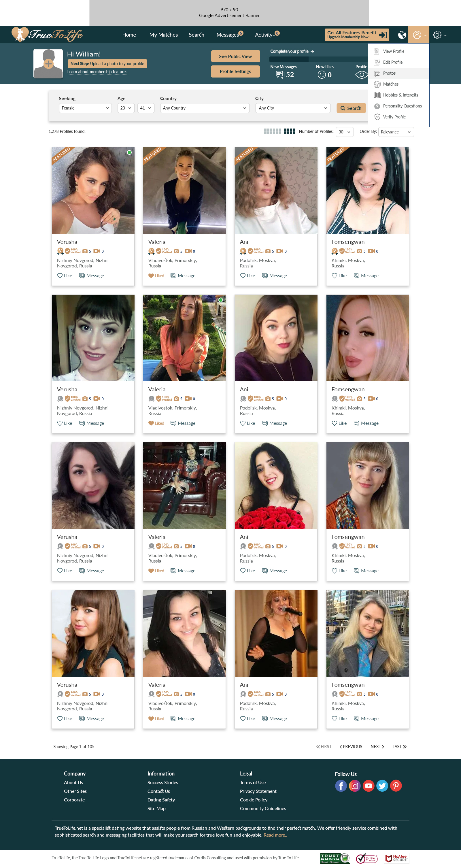Viewport: 461px width, 868px height.
Task: Click the See Public View button
Action: pos(235,56)
